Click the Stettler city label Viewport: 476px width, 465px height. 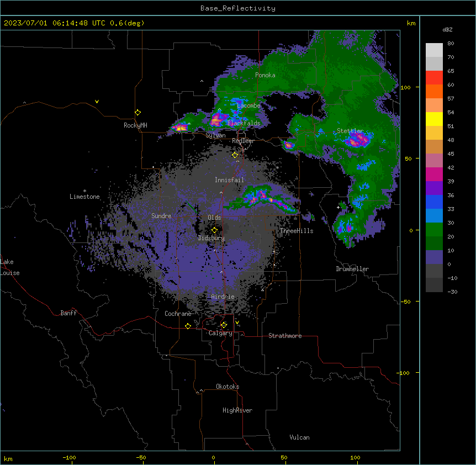point(350,131)
